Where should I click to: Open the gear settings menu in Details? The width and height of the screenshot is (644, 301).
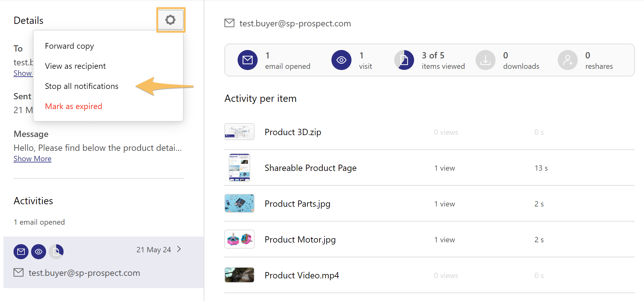(170, 20)
